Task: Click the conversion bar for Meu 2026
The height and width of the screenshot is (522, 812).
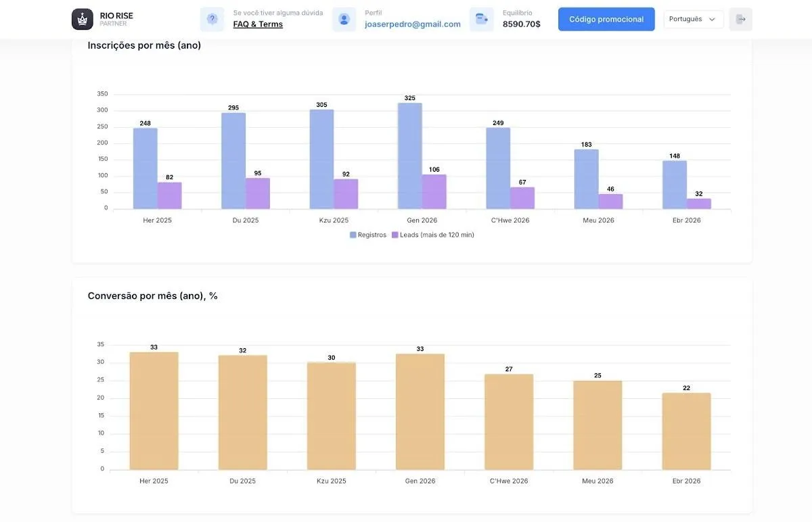Action: [597, 425]
